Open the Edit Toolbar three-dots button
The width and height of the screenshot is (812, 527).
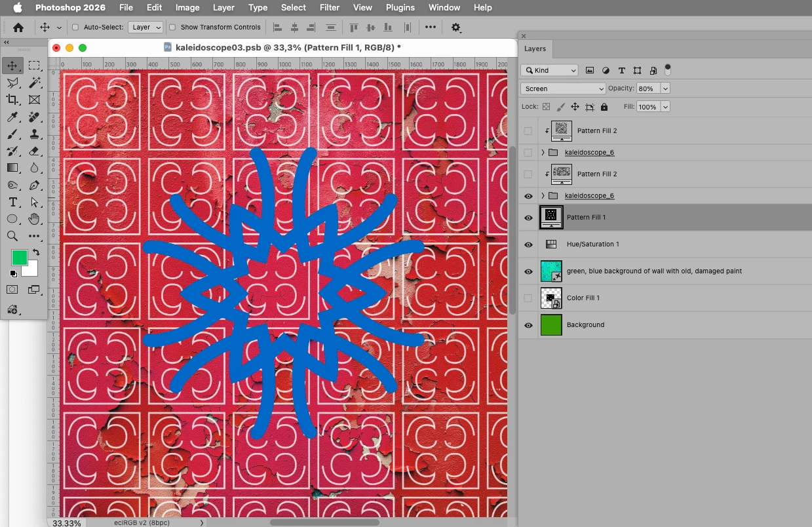point(34,236)
